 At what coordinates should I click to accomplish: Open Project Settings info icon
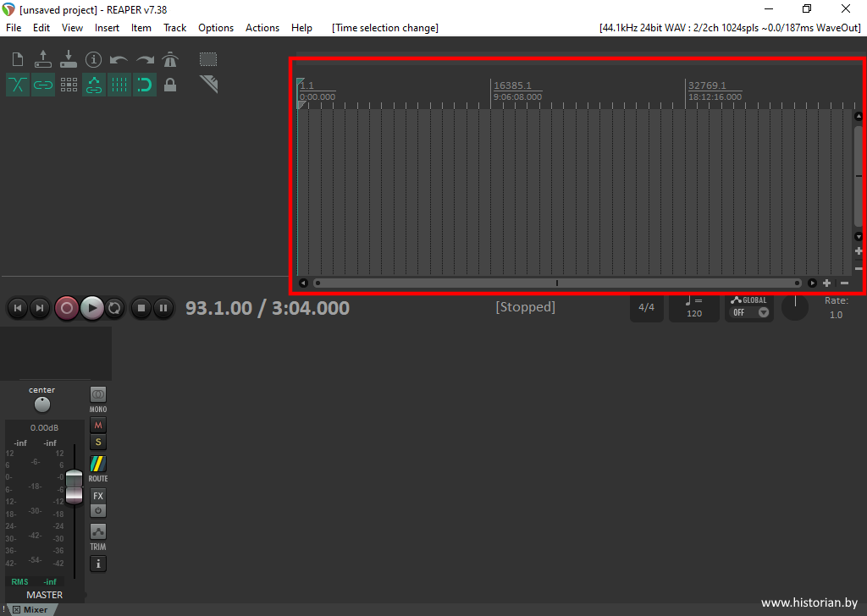click(94, 59)
